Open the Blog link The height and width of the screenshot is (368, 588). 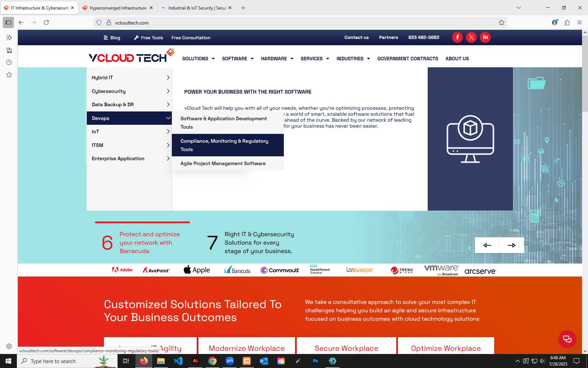point(112,38)
